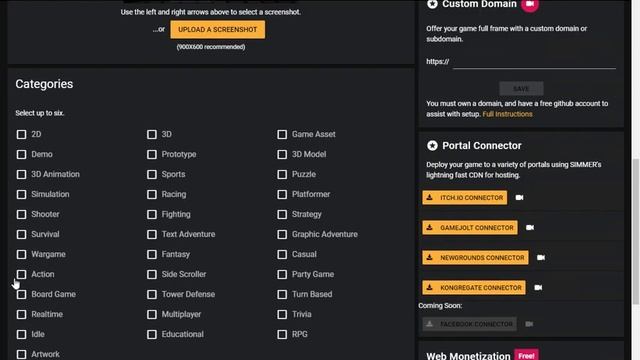
Task: Enable the Game Asset category
Action: coord(282,134)
